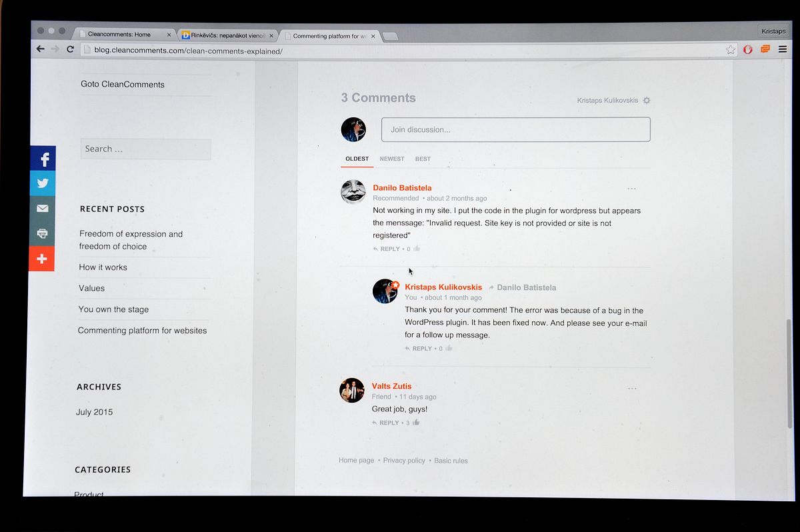This screenshot has height=532, width=800.
Task: Like Valts Zutis comment thumbs-up icon
Action: pos(416,423)
